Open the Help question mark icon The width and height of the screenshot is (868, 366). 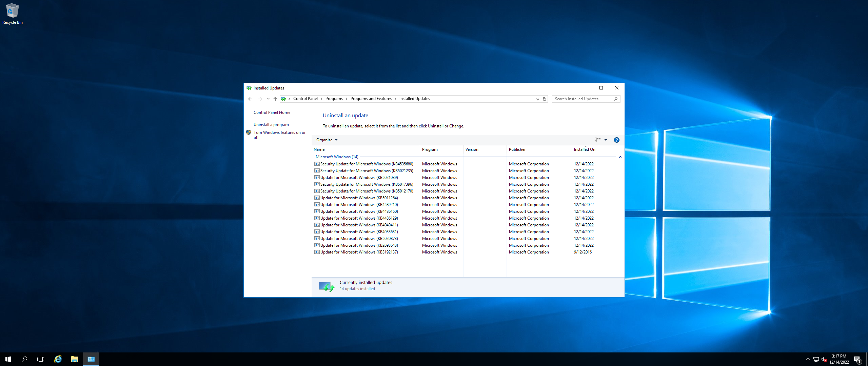coord(617,140)
